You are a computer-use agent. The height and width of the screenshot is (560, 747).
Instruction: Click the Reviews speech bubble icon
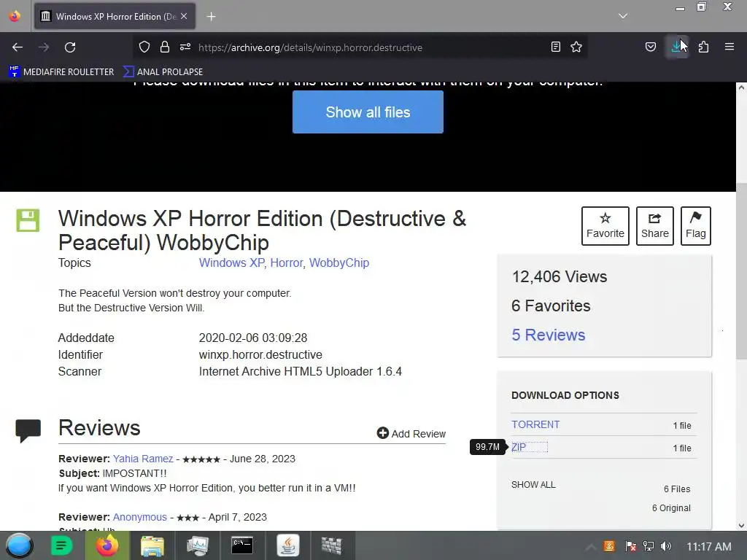28,430
